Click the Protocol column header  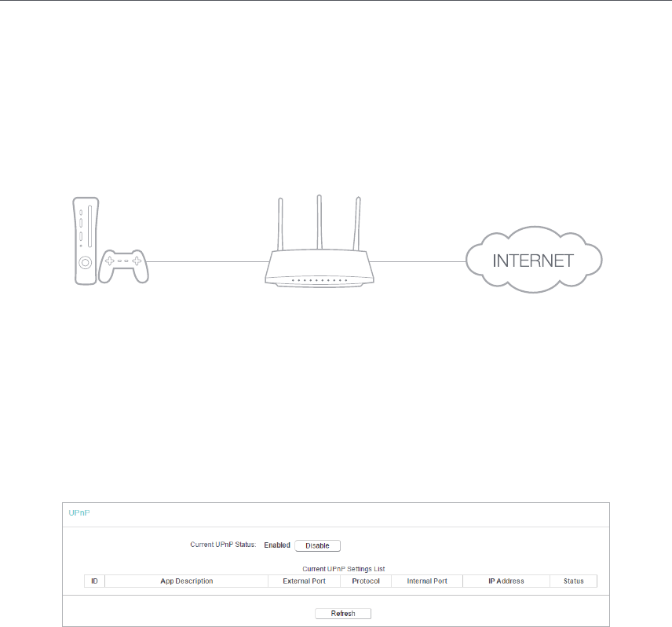pyautogui.click(x=366, y=581)
